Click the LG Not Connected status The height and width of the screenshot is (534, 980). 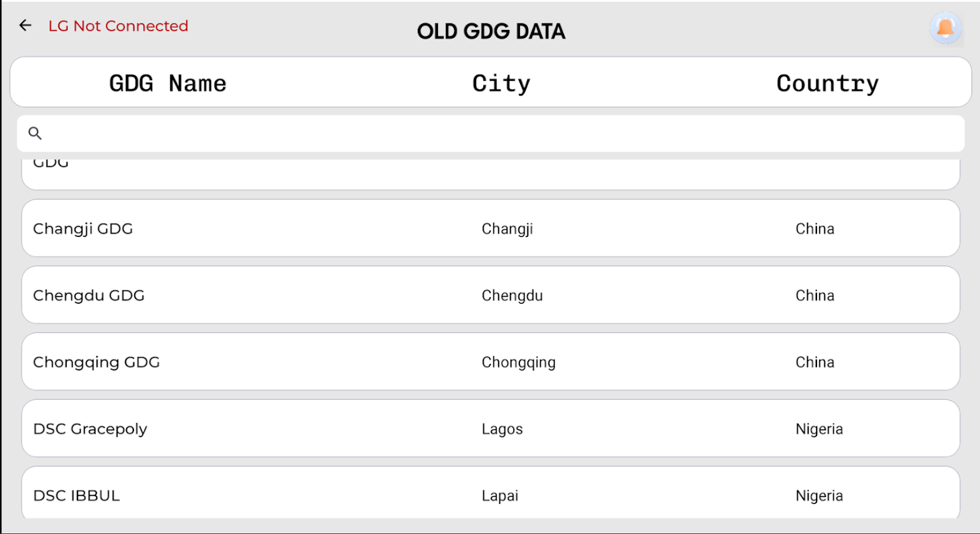(x=118, y=26)
